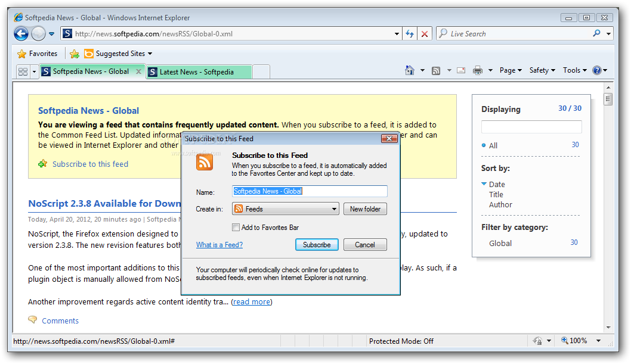Close the Subscribe to this Feed dialog
The height and width of the screenshot is (364, 631).
pyautogui.click(x=389, y=139)
